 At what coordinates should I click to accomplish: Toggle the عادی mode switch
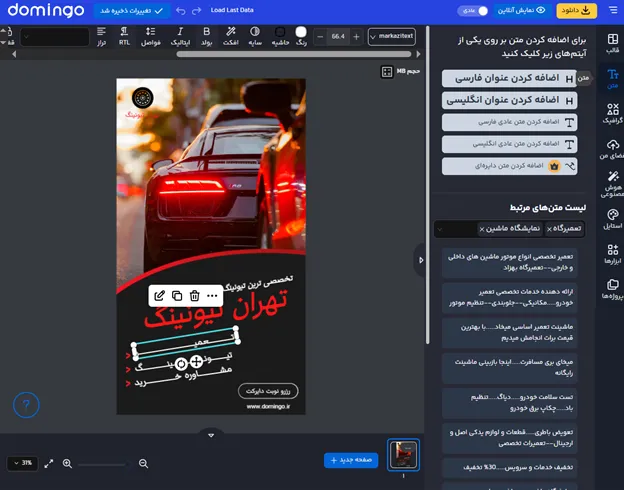pyautogui.click(x=473, y=11)
